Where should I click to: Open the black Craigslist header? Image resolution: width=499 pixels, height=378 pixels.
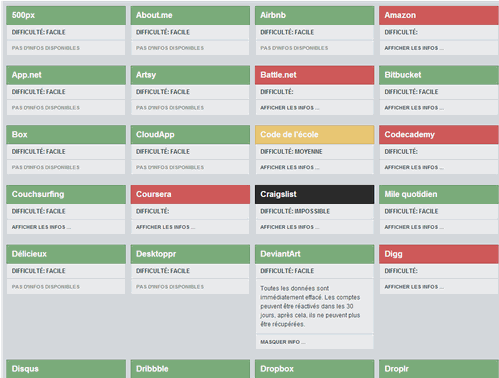coord(314,194)
